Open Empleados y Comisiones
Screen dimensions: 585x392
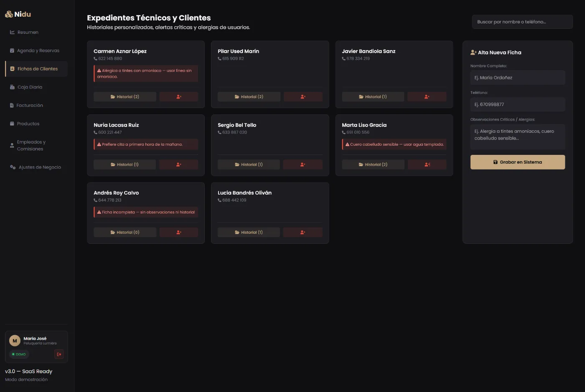pos(36,145)
